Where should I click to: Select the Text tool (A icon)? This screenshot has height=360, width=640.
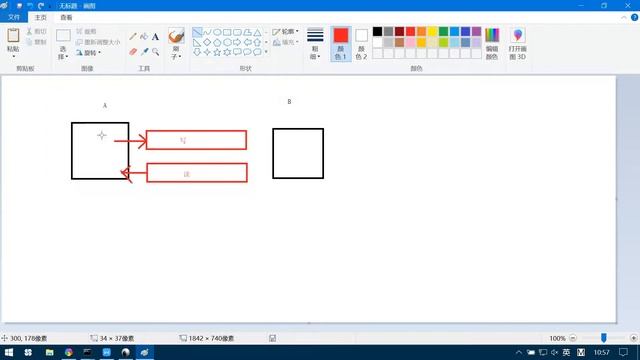(156, 37)
